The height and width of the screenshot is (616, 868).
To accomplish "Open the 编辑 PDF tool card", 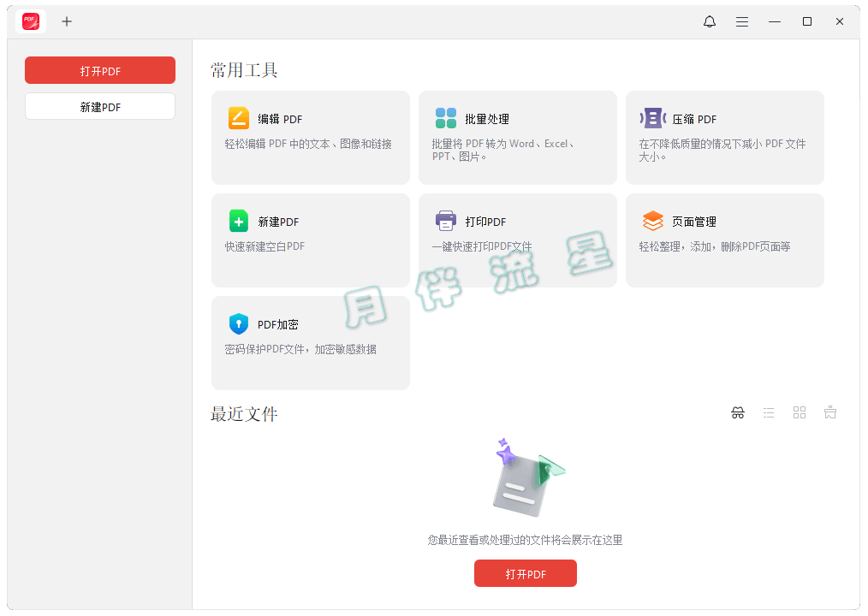I will (x=310, y=137).
